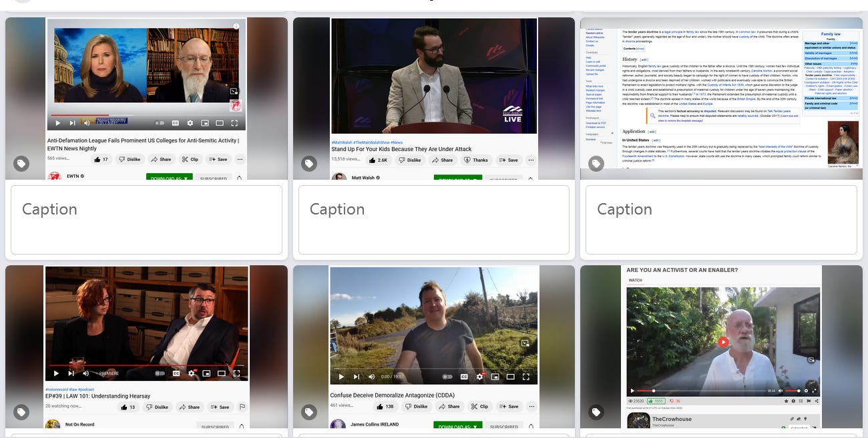The height and width of the screenshot is (443, 868).
Task: Toggle autoplay in the CDDA video player
Action: (x=447, y=376)
